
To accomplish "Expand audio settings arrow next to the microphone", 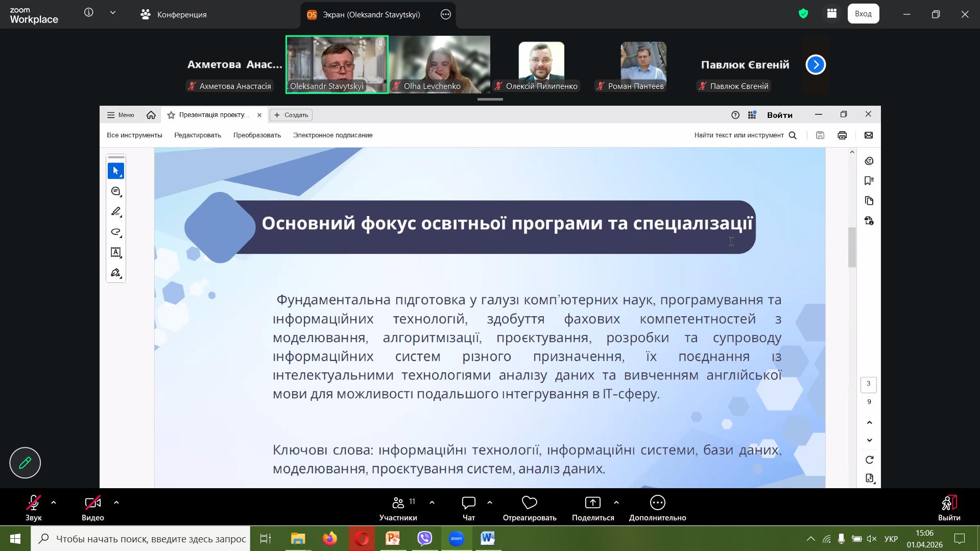I will [x=54, y=503].
